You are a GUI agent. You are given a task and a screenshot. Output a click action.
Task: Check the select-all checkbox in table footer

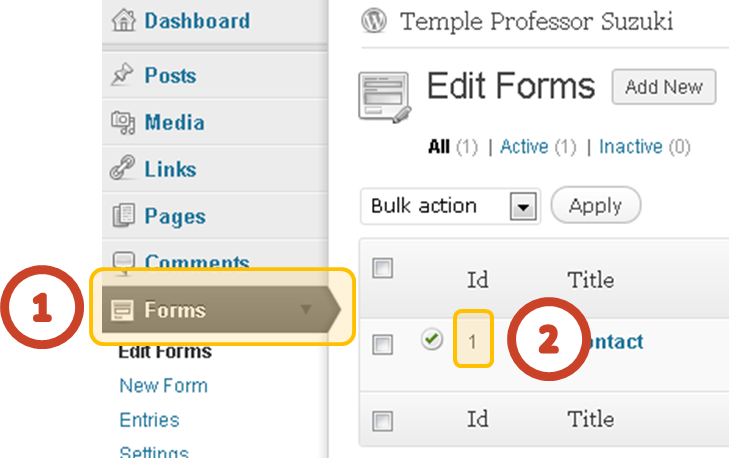coord(383,421)
